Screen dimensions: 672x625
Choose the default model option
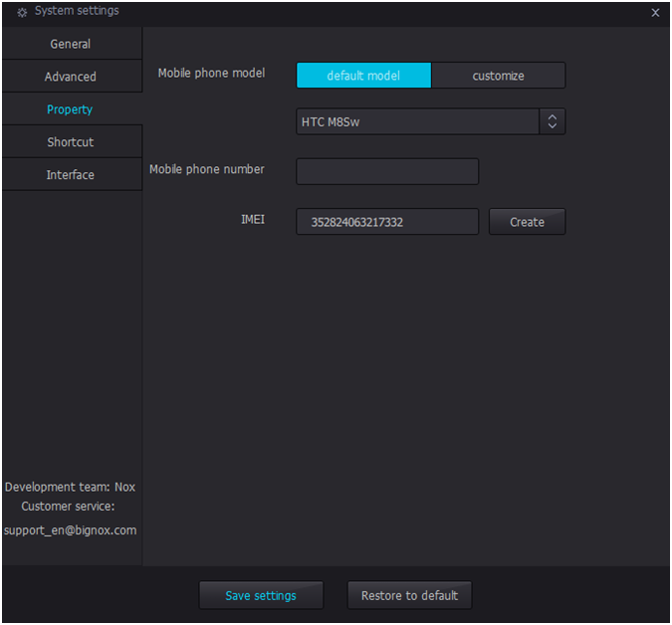[x=363, y=76]
